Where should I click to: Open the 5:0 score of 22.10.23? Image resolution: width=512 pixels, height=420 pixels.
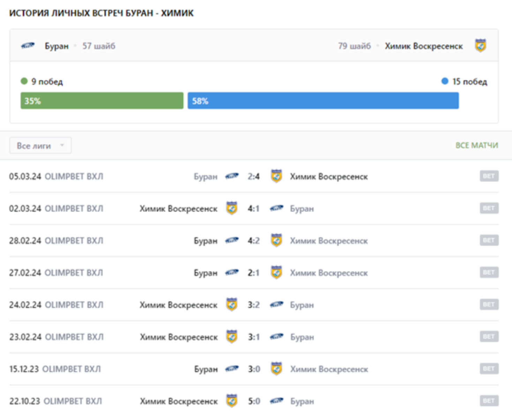click(254, 401)
